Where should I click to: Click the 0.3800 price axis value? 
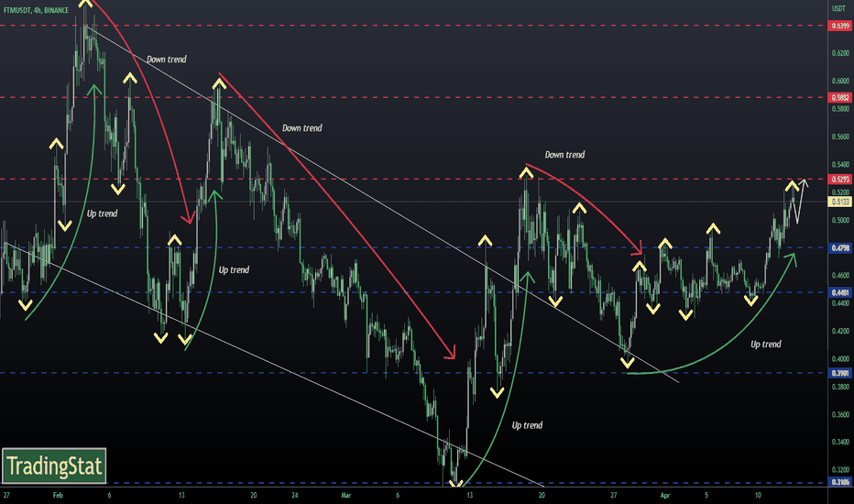[840, 387]
